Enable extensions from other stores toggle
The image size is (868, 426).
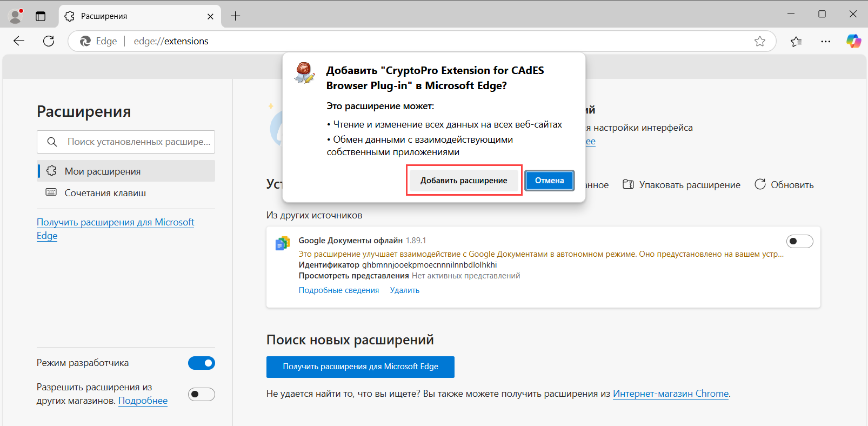pyautogui.click(x=202, y=394)
